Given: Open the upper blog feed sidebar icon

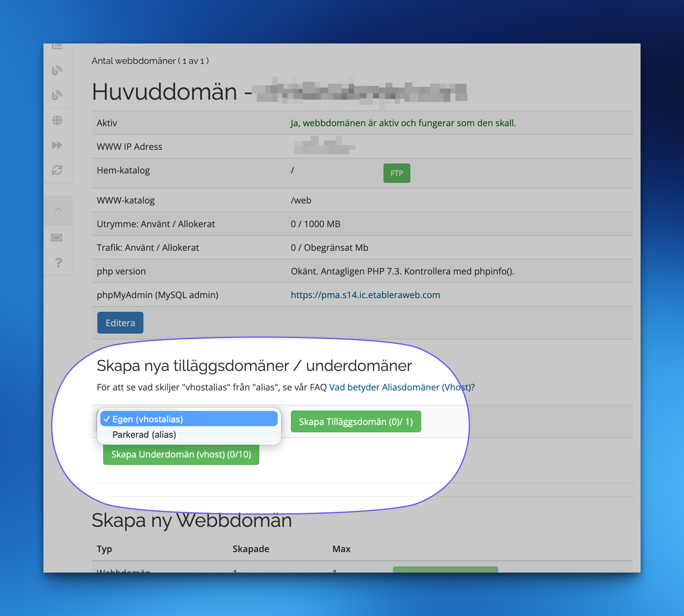Looking at the screenshot, I should pyautogui.click(x=57, y=70).
